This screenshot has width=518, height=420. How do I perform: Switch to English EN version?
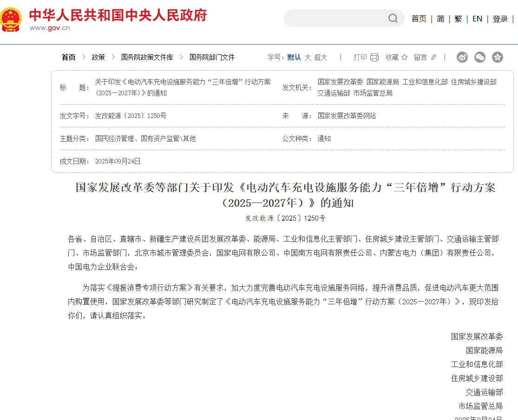[478, 19]
